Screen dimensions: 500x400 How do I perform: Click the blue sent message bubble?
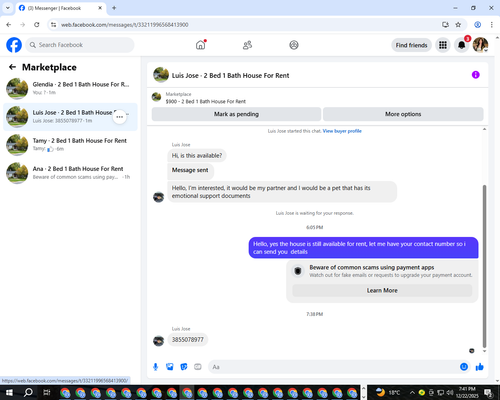(x=363, y=248)
